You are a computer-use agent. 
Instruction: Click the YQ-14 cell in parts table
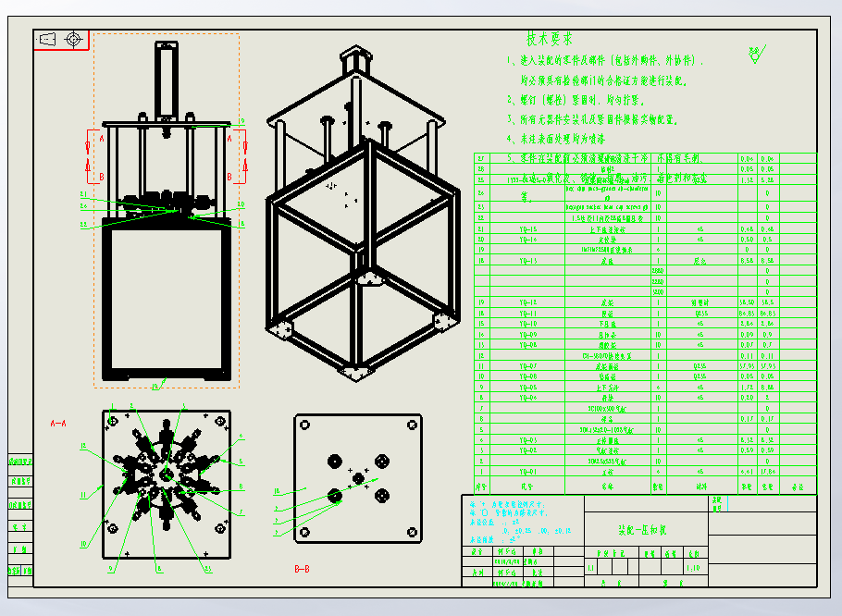click(527, 240)
